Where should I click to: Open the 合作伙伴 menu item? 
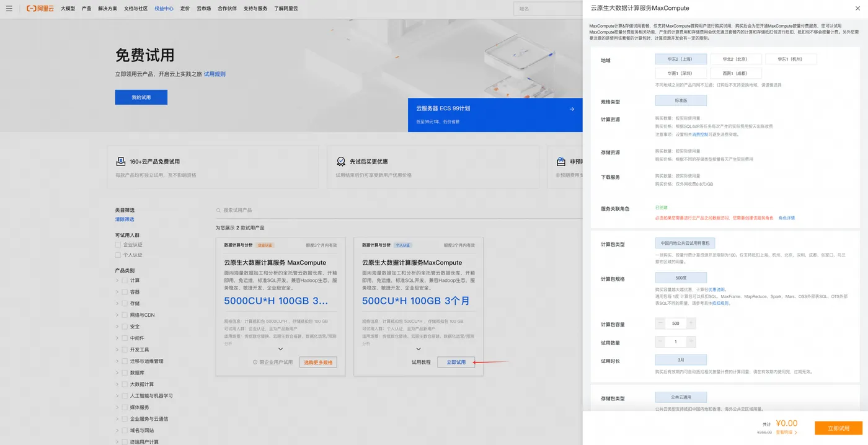[227, 9]
